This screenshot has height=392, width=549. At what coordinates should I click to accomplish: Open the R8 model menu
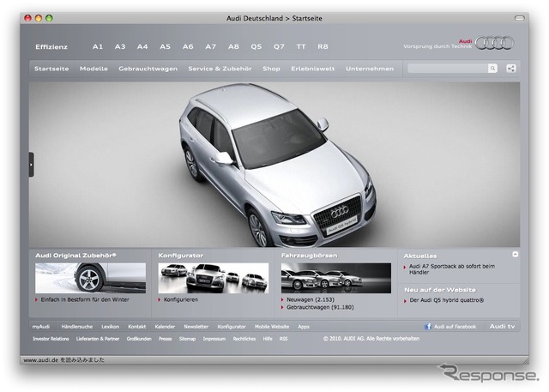[323, 46]
